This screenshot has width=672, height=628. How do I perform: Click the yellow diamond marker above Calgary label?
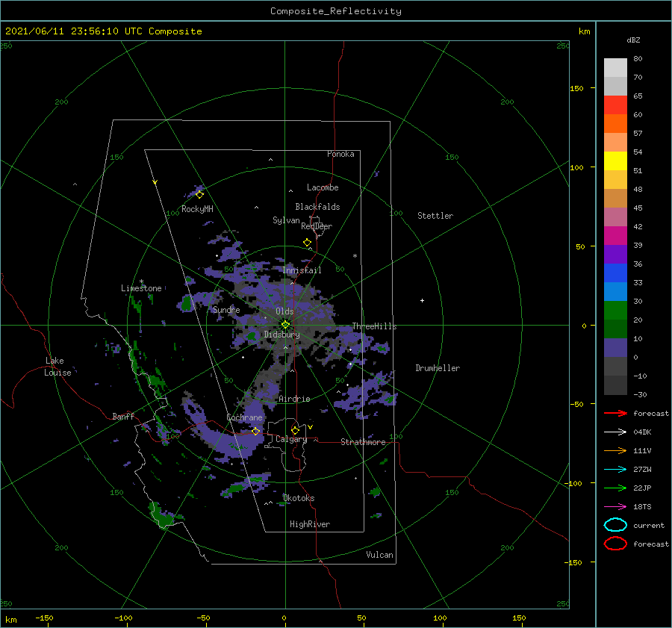coord(295,430)
